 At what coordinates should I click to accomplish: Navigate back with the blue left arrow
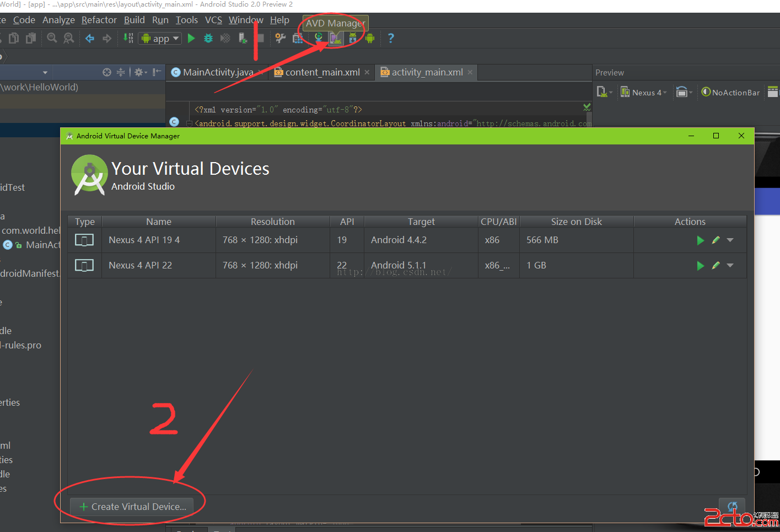coord(90,38)
